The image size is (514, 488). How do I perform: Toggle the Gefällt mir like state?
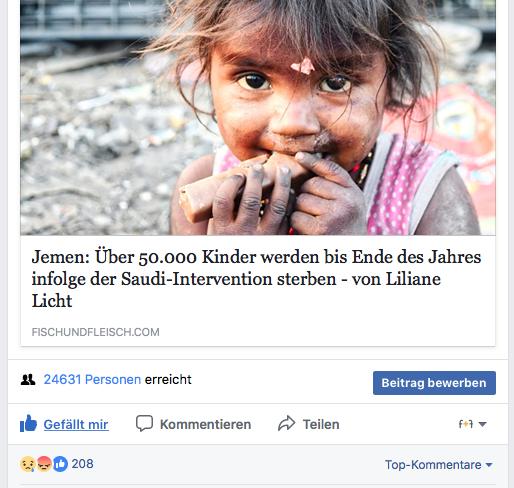[64, 424]
